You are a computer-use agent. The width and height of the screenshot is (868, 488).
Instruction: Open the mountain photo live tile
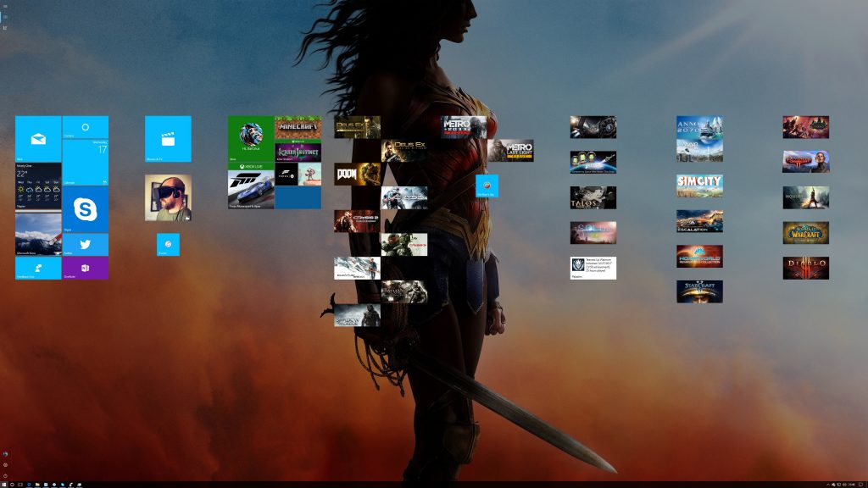[38, 233]
